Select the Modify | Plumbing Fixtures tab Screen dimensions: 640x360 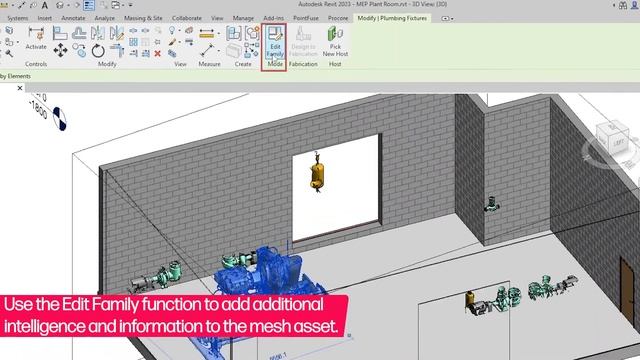[x=392, y=18]
